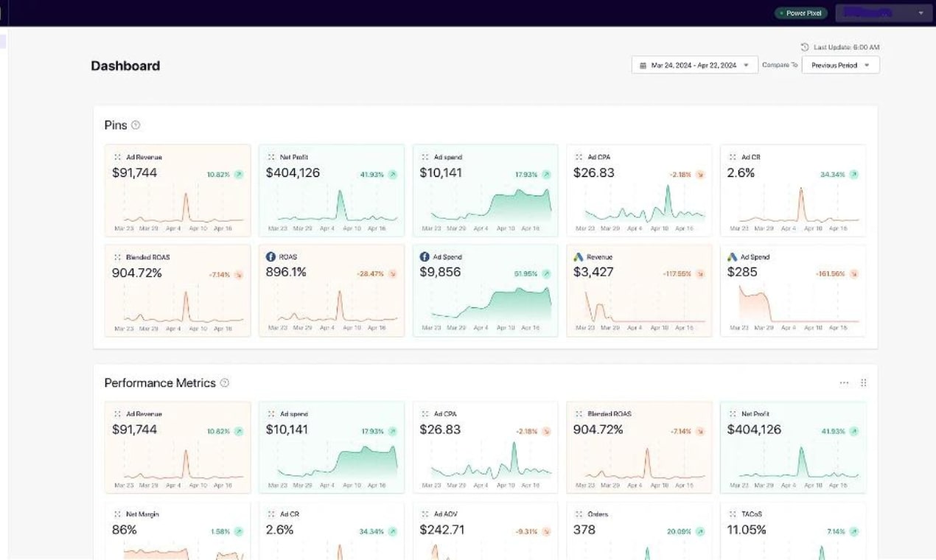Open the Ad Revenue $91,744 pin card
This screenshot has height=560, width=936.
178,190
